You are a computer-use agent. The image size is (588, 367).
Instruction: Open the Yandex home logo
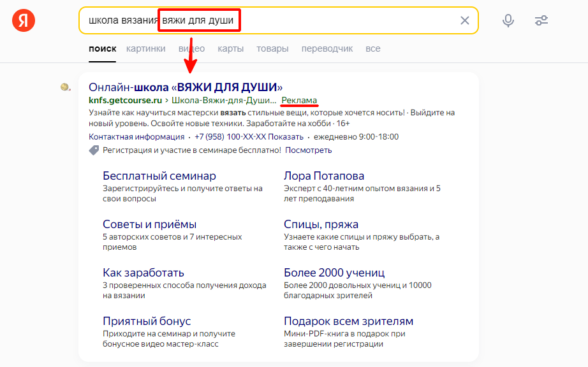[x=23, y=20]
